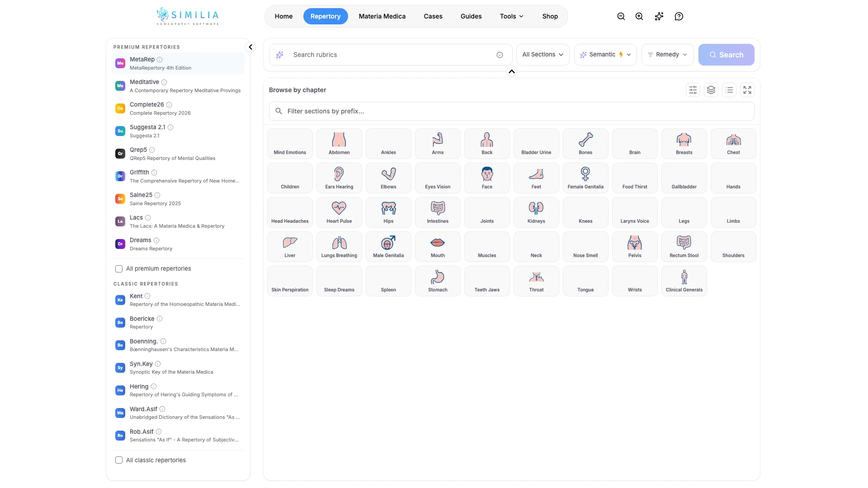Click the Search button
868x488 pixels.
click(x=726, y=55)
